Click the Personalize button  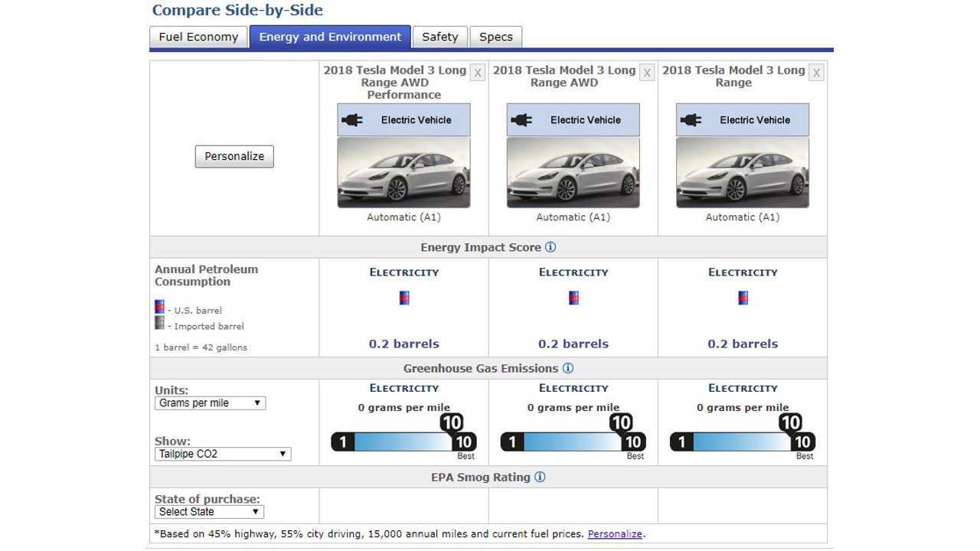coord(234,156)
